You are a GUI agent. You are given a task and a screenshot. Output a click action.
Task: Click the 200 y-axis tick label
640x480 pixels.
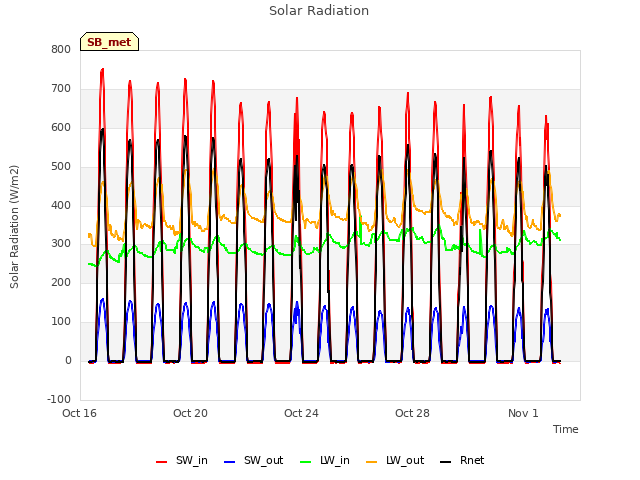coord(61,282)
